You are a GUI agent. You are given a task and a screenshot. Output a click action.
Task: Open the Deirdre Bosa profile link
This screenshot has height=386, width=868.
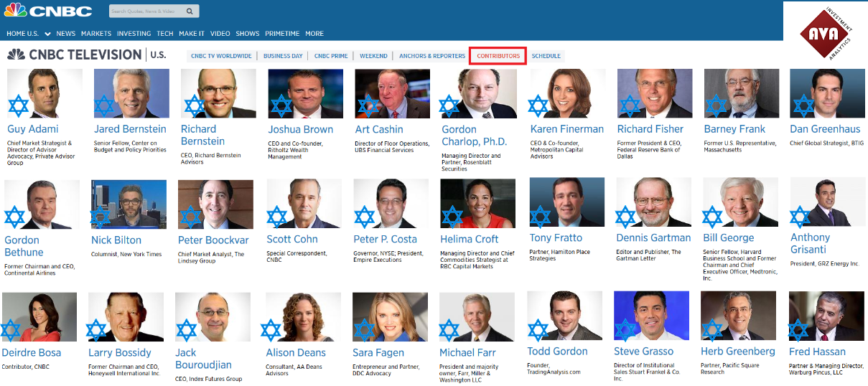point(32,352)
